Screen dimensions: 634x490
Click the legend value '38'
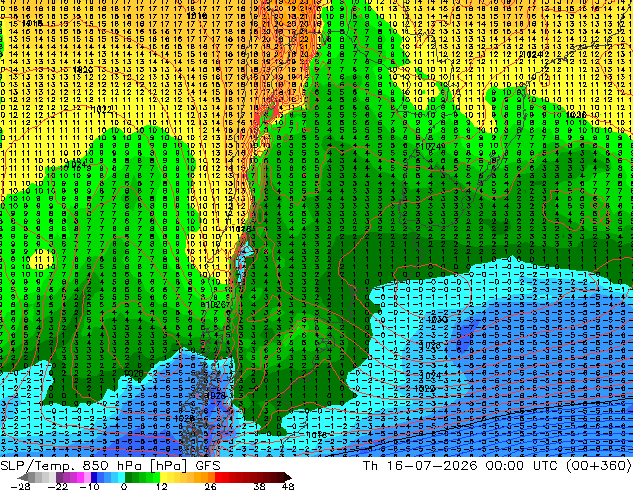point(259,486)
